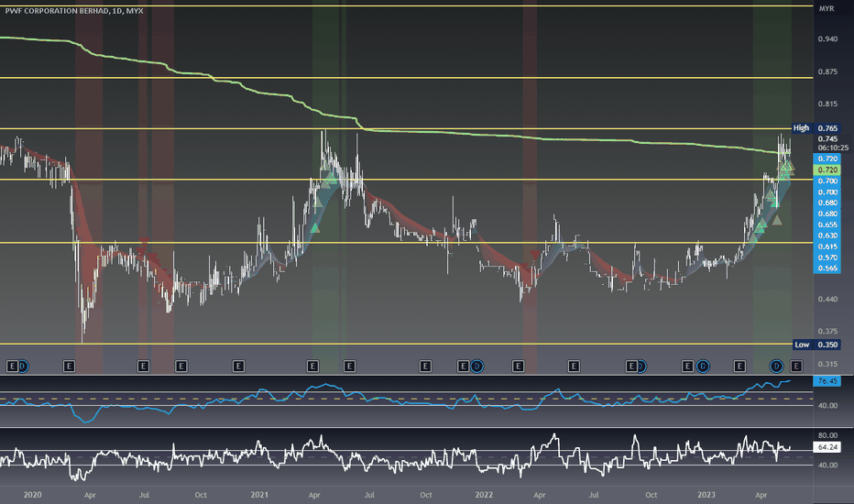854x504 pixels.
Task: Open the earnings marker from late February 2020
Action: click(69, 367)
